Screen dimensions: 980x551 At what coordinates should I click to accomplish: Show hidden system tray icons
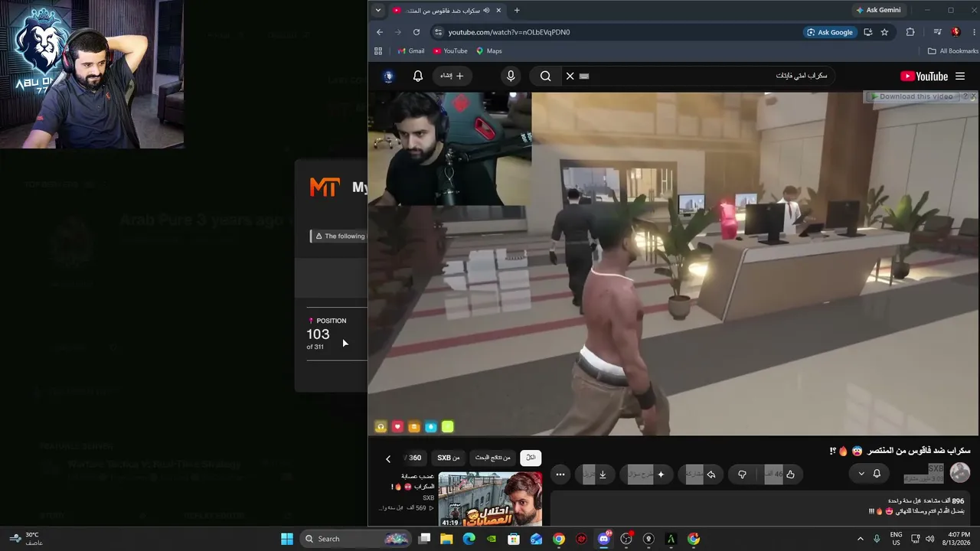pyautogui.click(x=860, y=539)
